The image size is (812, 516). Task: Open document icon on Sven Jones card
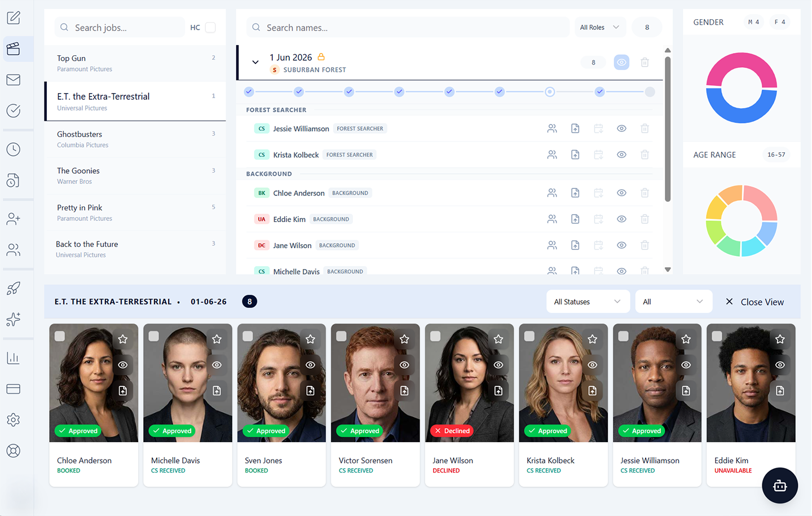pos(310,391)
